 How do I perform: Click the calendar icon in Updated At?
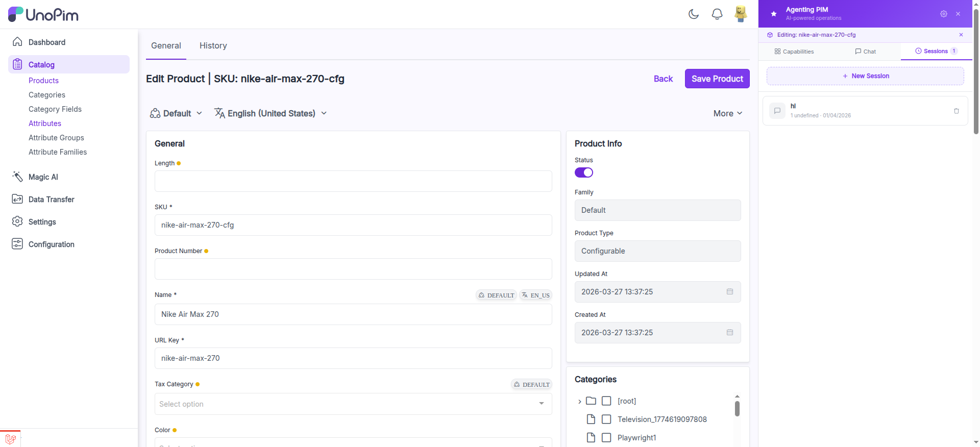[730, 292]
